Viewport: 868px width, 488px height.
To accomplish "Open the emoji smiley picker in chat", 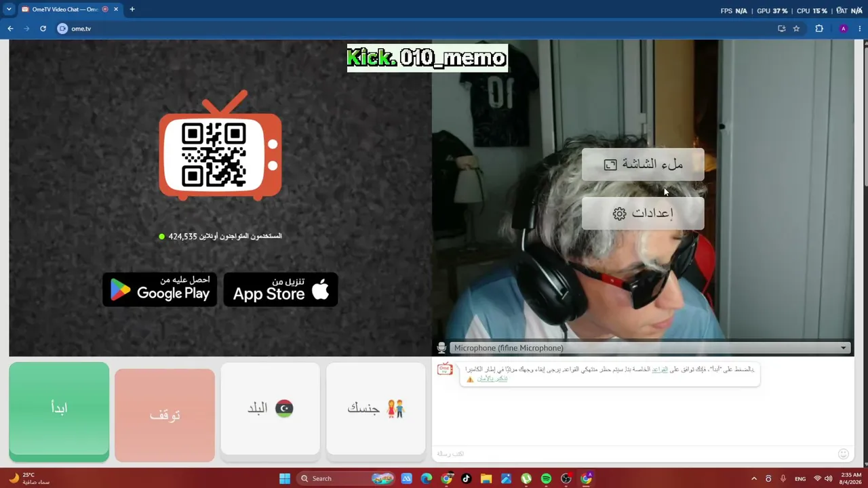I will pyautogui.click(x=844, y=453).
